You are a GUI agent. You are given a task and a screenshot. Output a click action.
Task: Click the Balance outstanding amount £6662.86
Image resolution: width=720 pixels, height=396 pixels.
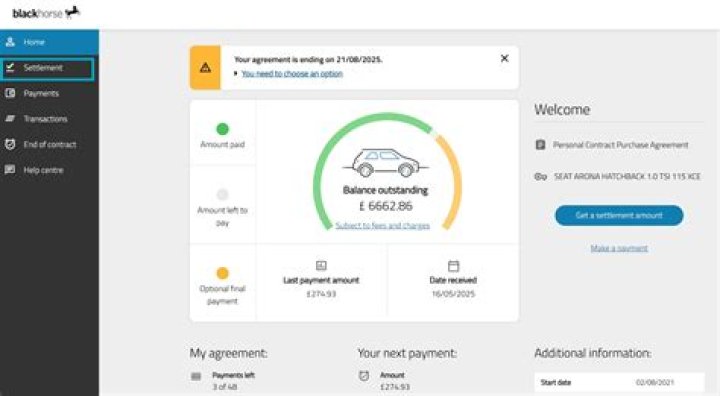coord(386,206)
